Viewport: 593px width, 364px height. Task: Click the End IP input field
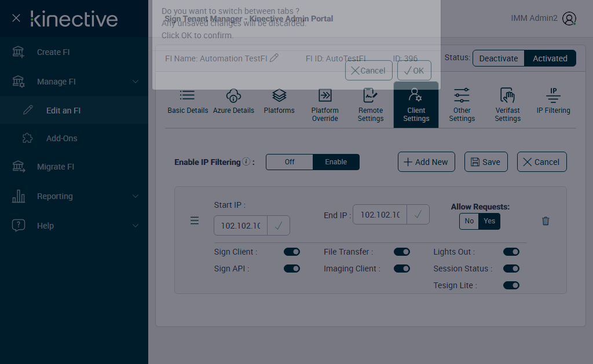380,215
